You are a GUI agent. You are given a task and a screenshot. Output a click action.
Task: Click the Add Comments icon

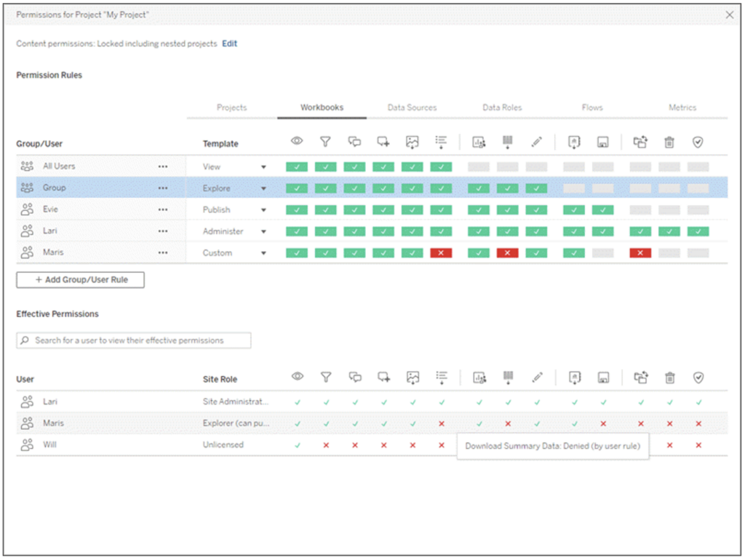point(383,141)
